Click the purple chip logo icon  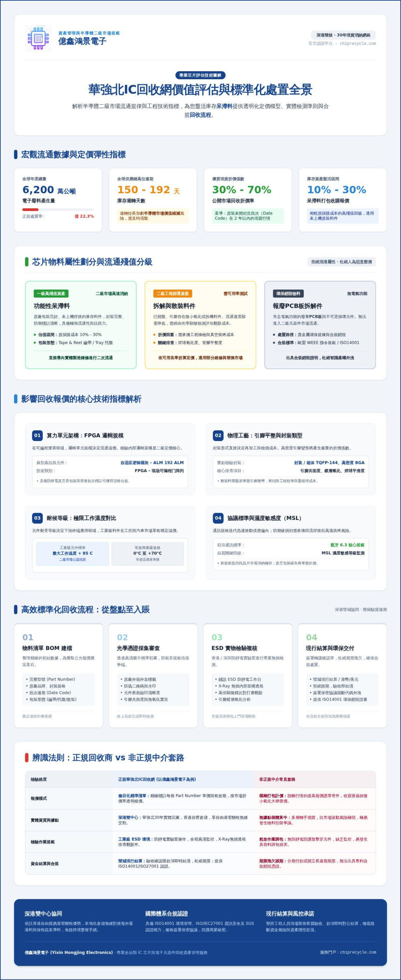point(38,38)
